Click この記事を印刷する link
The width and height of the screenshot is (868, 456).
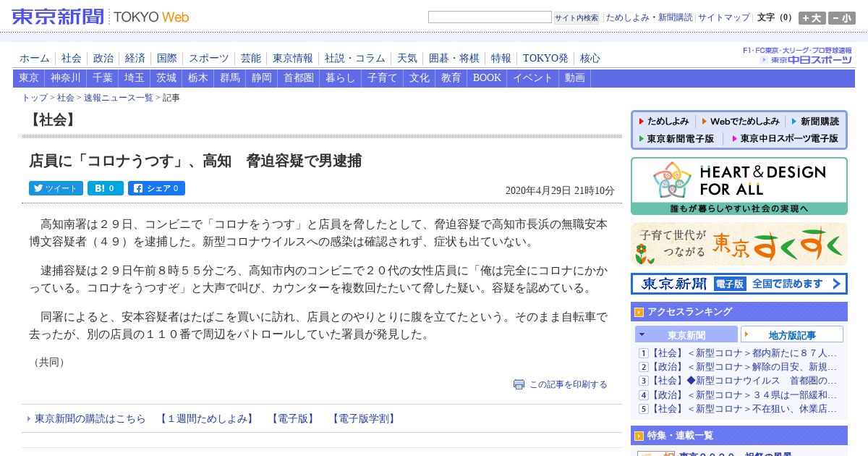pos(569,384)
